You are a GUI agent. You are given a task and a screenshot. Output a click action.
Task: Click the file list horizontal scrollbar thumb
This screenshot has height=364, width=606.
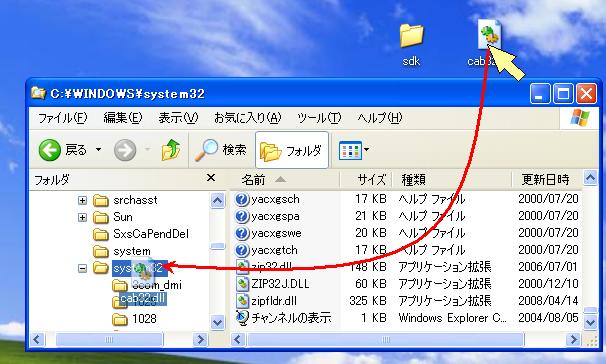385,340
